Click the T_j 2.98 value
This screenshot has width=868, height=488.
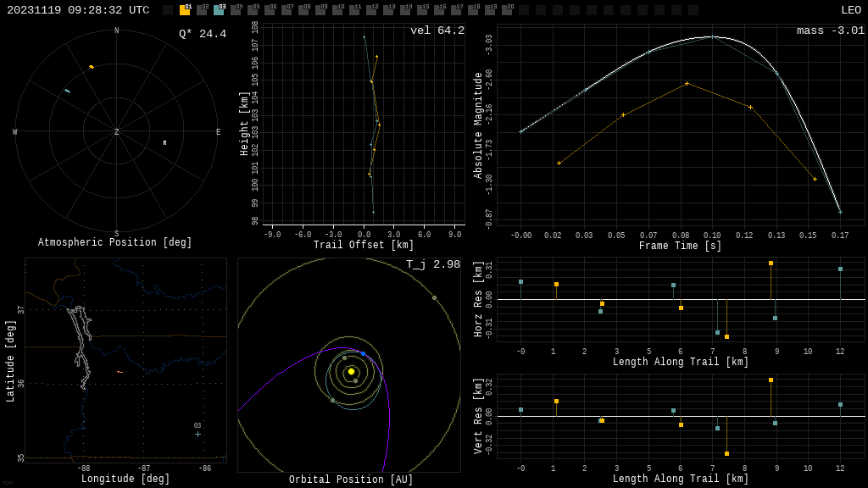[x=433, y=264]
